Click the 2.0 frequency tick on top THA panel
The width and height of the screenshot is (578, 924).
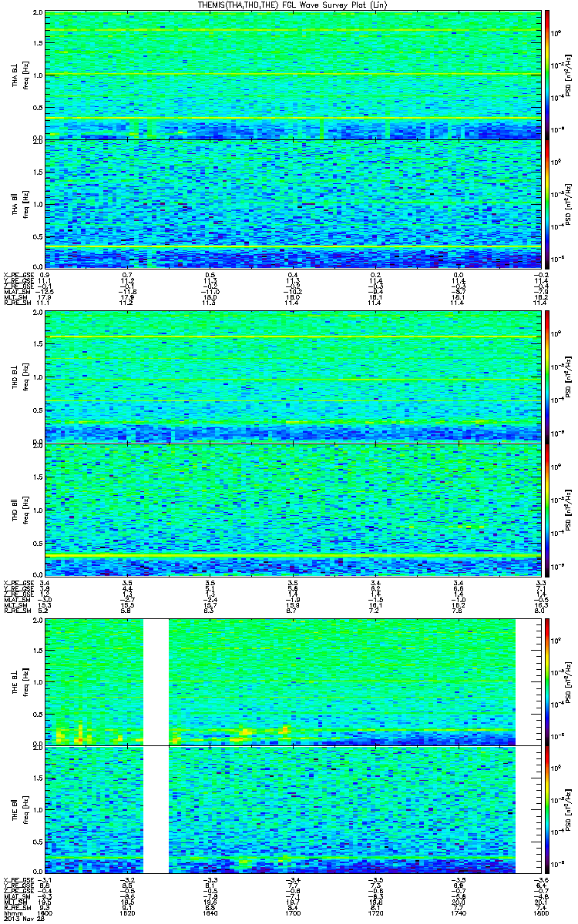click(37, 13)
